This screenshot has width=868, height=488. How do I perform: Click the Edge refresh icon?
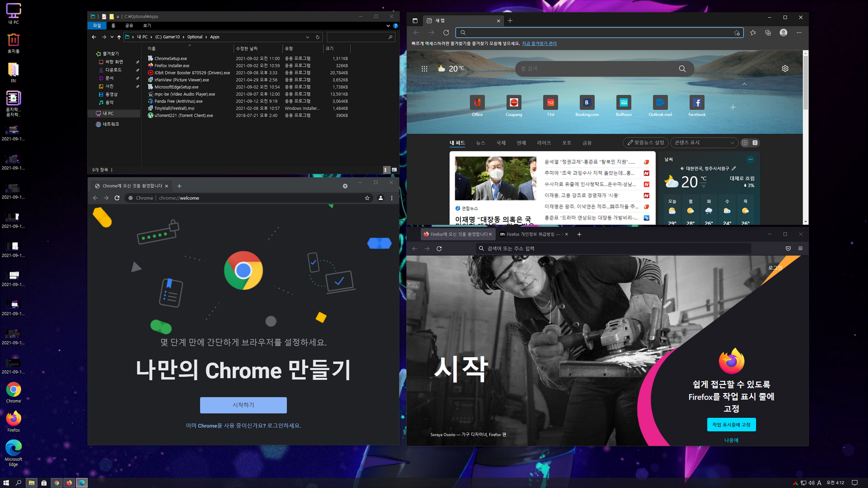(446, 32)
